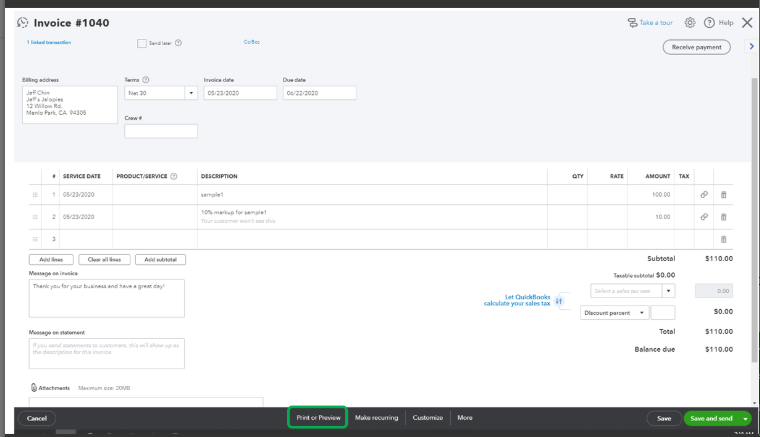Screen dimensions: 760x437
Task: Click the Terms help tooltip icon
Action: point(146,79)
